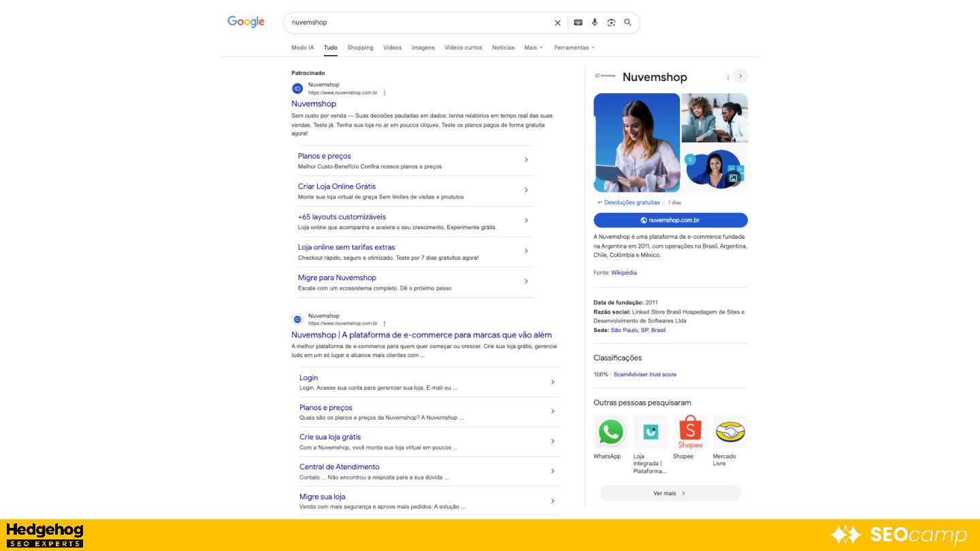Open the Loja Integrada related search icon

651,432
